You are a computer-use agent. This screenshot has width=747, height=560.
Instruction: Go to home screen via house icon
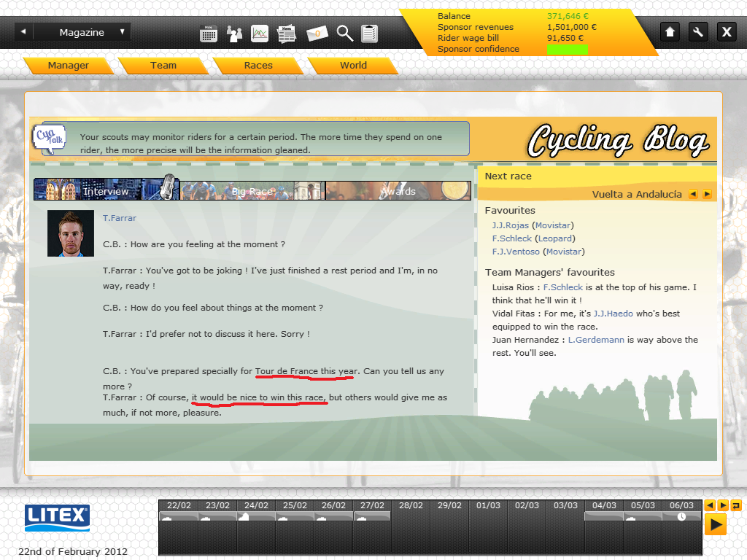(670, 32)
